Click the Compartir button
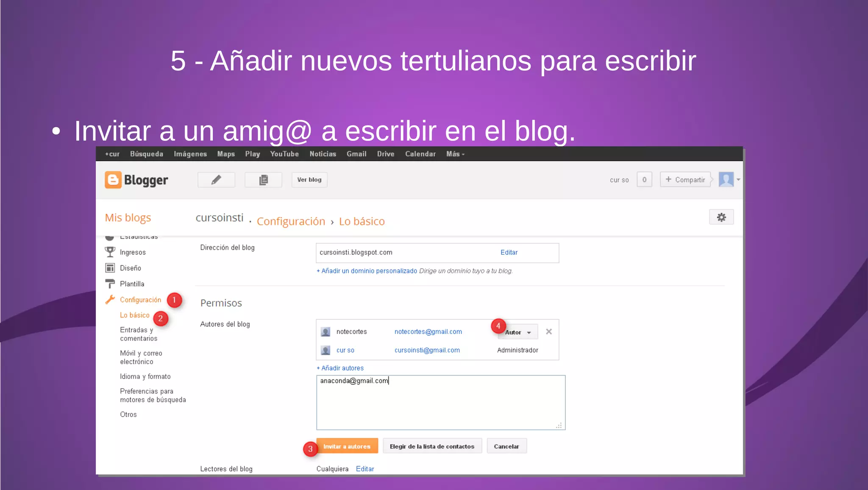Image resolution: width=868 pixels, height=490 pixels. tap(685, 180)
